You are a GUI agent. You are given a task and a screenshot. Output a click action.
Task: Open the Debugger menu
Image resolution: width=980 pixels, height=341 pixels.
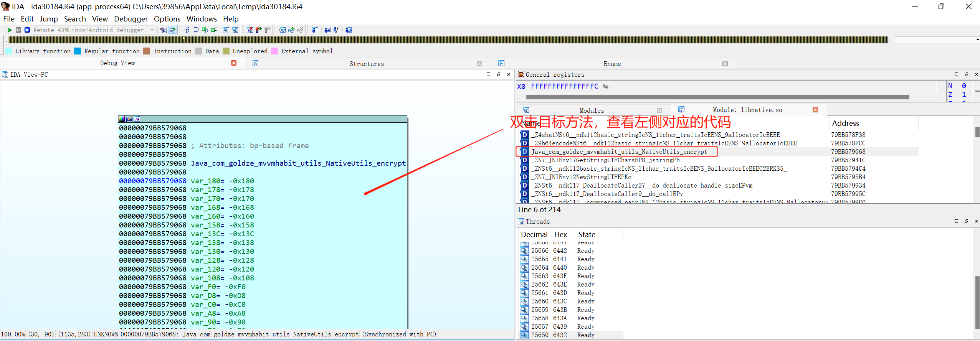[x=131, y=19]
